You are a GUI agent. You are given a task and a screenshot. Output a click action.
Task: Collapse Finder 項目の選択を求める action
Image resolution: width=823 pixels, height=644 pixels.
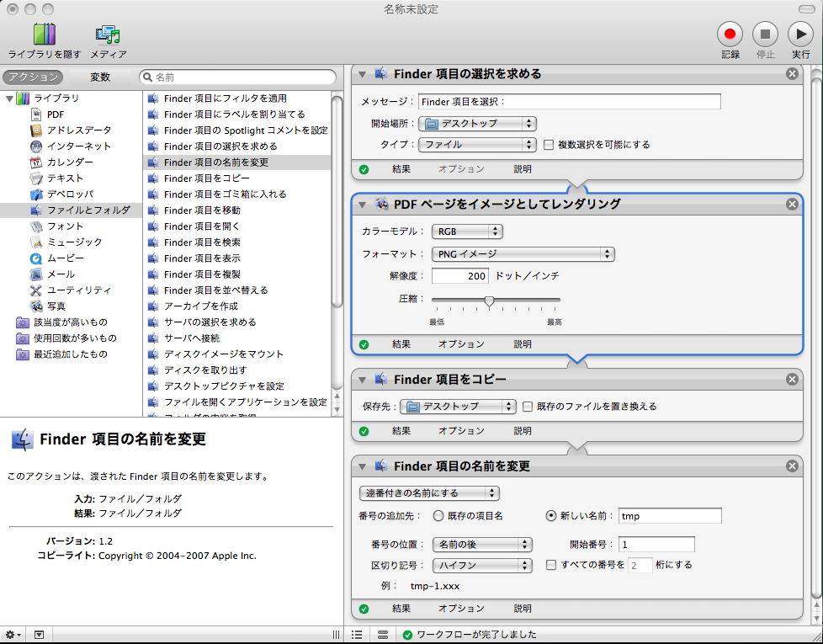point(362,75)
